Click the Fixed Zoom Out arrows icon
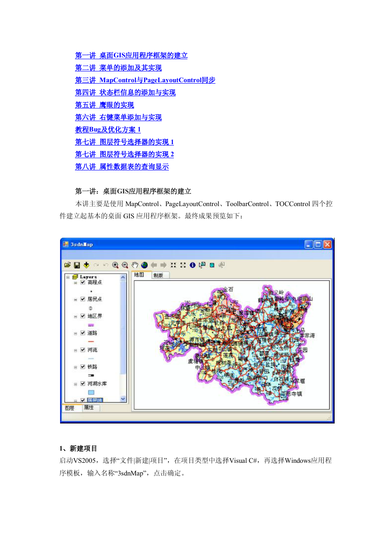 (x=183, y=265)
